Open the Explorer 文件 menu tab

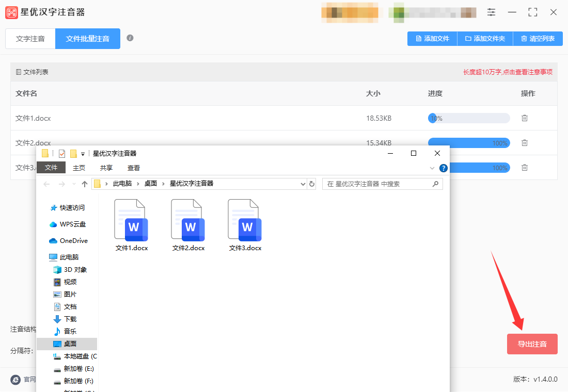51,168
